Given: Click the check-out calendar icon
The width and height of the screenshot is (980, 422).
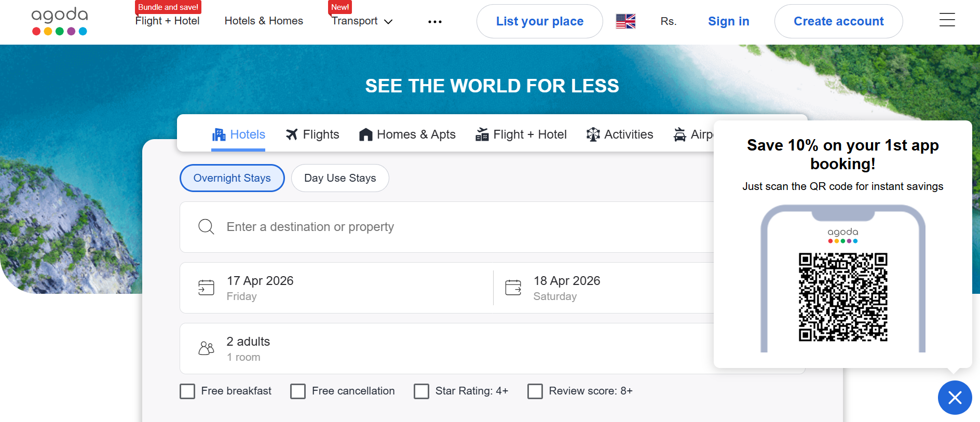Looking at the screenshot, I should pyautogui.click(x=513, y=288).
